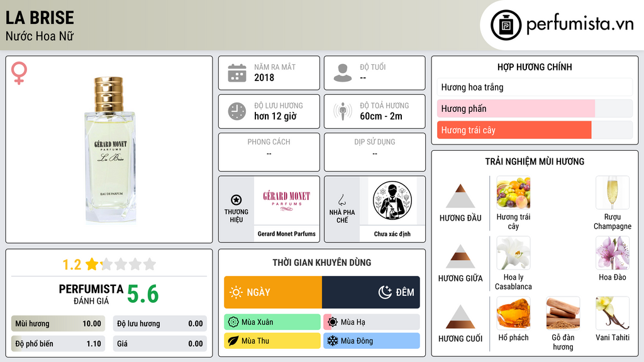This screenshot has width=644, height=362.
Task: Click the 1.2 user rating number
Action: pos(72,265)
